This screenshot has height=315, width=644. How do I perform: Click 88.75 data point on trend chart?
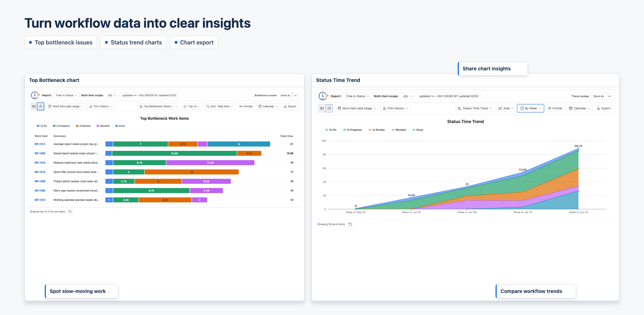click(578, 149)
